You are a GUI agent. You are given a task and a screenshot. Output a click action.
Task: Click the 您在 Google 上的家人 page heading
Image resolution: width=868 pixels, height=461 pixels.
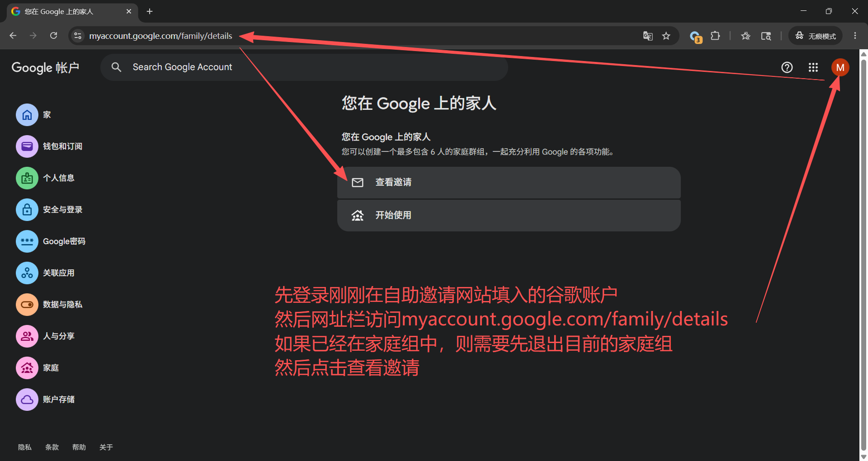click(419, 103)
